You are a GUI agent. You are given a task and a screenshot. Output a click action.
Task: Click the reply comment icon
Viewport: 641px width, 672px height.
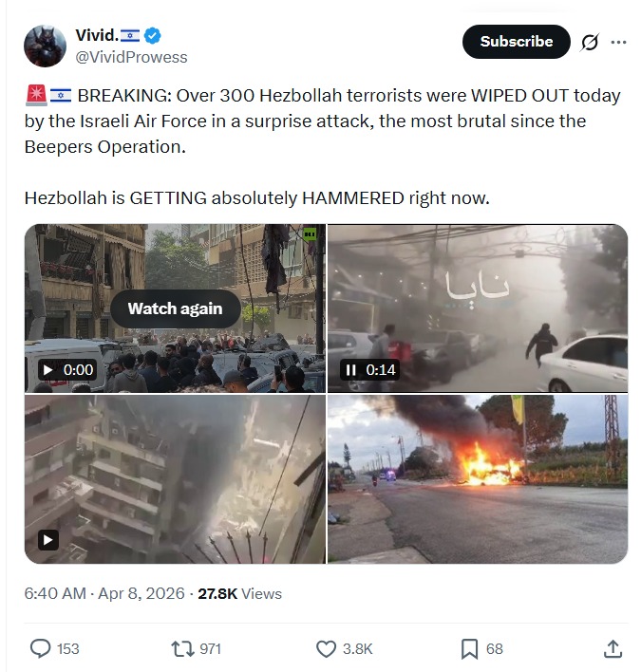[x=40, y=648]
